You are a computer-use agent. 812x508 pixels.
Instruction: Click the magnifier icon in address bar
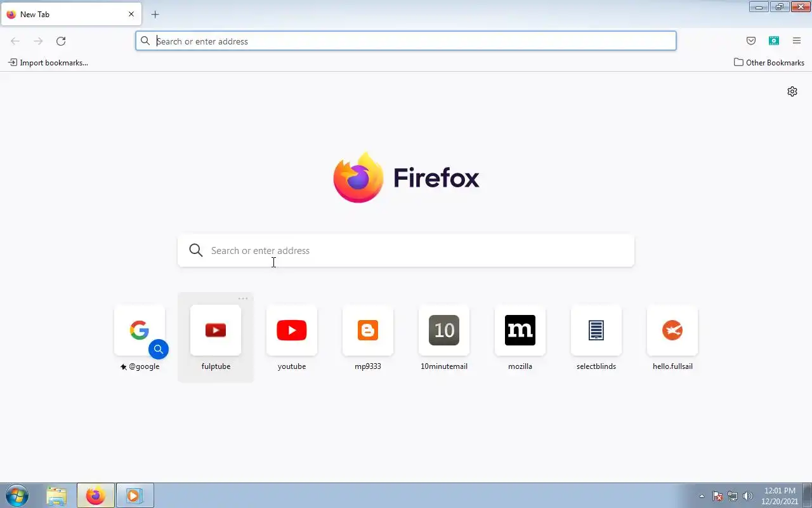(145, 41)
